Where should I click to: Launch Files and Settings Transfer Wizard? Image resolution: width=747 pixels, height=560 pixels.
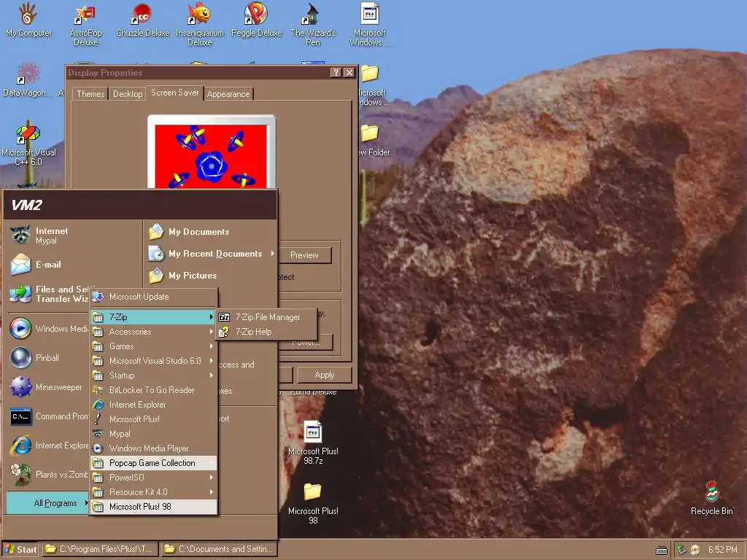click(x=50, y=294)
